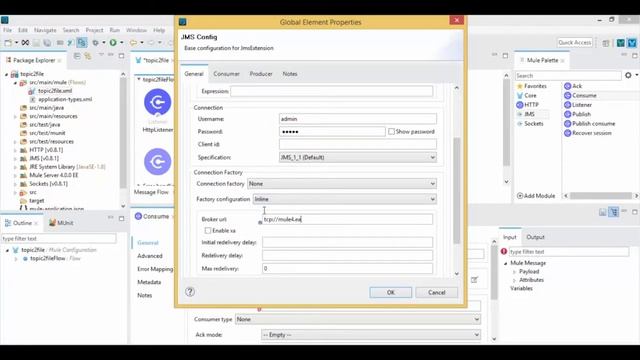Expand the src/main/resources folder
Image resolution: width=640 pixels, height=360 pixels.
click(x=16, y=116)
